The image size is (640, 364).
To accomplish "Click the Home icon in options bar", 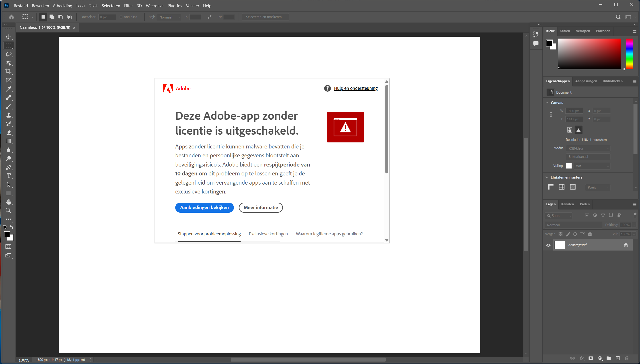I will (x=12, y=17).
